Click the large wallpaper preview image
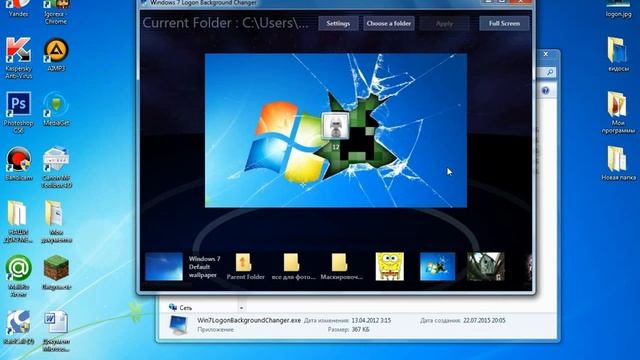640x360 pixels. [336, 130]
